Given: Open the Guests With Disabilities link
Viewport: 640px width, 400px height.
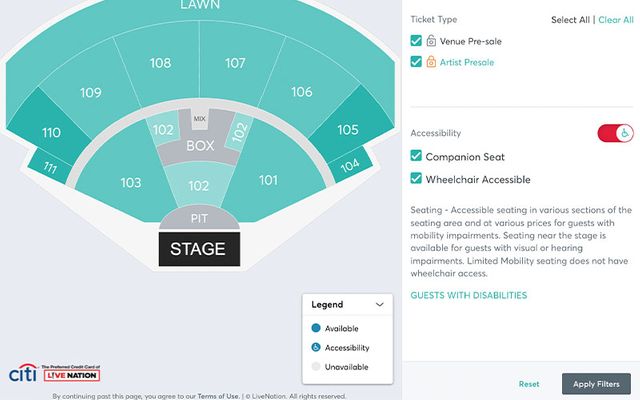Looking at the screenshot, I should pos(469,295).
